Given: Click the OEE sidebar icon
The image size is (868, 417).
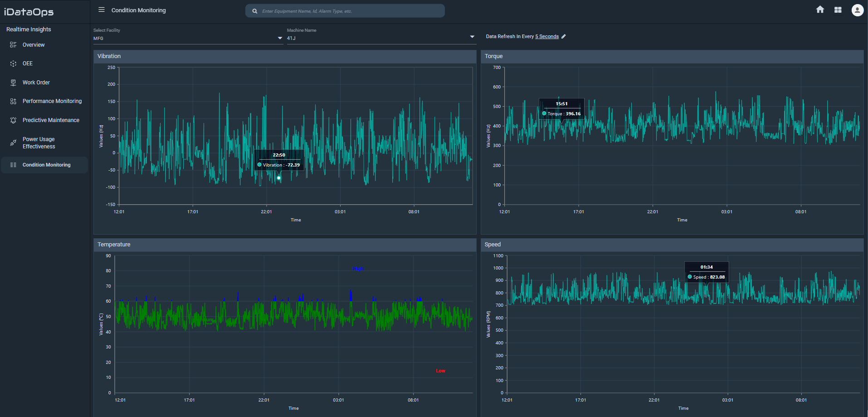Looking at the screenshot, I should (x=13, y=64).
